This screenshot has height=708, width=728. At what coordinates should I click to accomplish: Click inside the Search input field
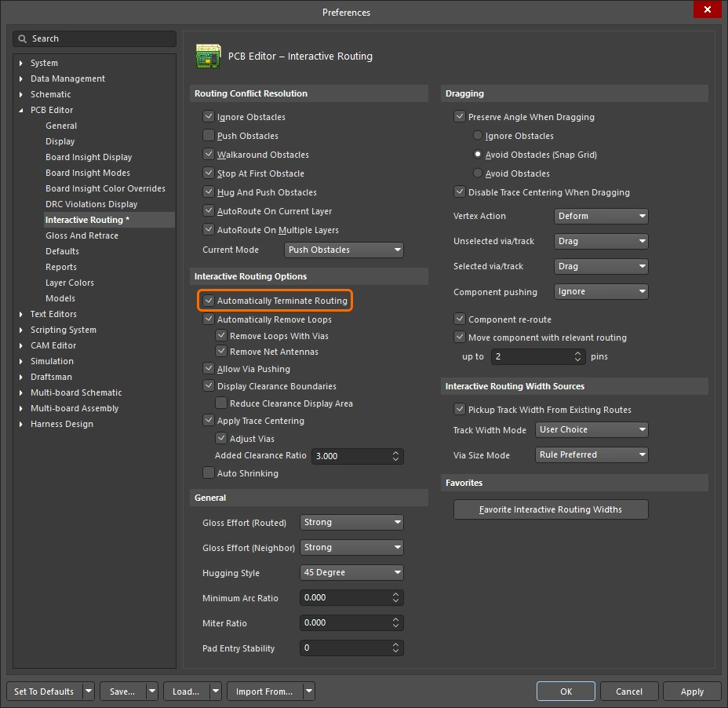coord(94,38)
